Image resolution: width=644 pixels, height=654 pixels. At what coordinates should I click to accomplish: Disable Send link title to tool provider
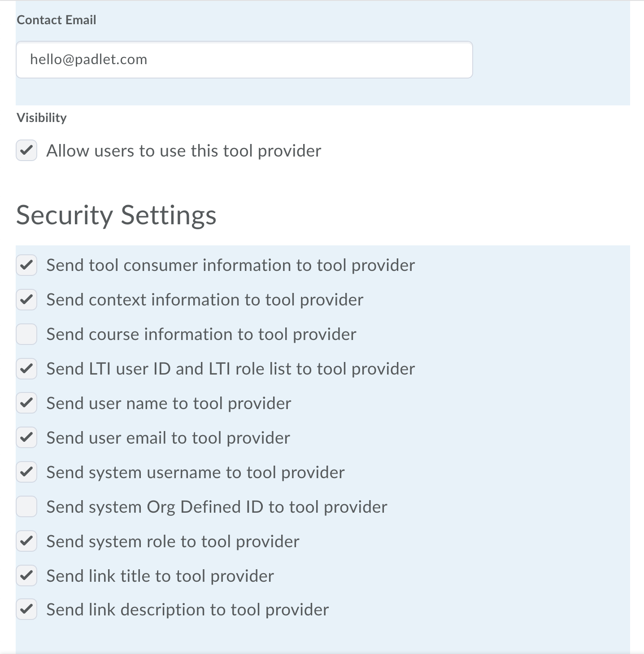(x=26, y=576)
